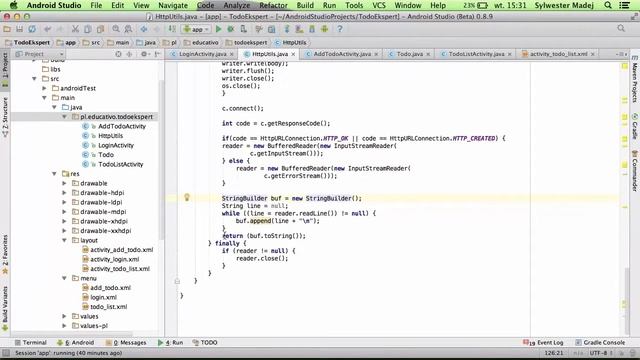Screen dimensions: 640x360
Task: Switch to the TodoListActivity.java tab
Action: coord(476,54)
